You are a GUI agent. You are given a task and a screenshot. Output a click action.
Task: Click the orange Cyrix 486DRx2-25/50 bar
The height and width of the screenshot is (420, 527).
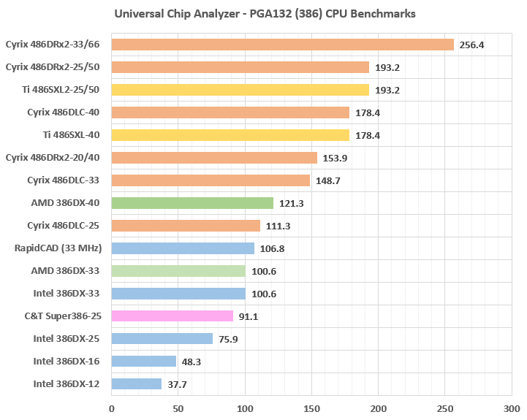pyautogui.click(x=240, y=67)
